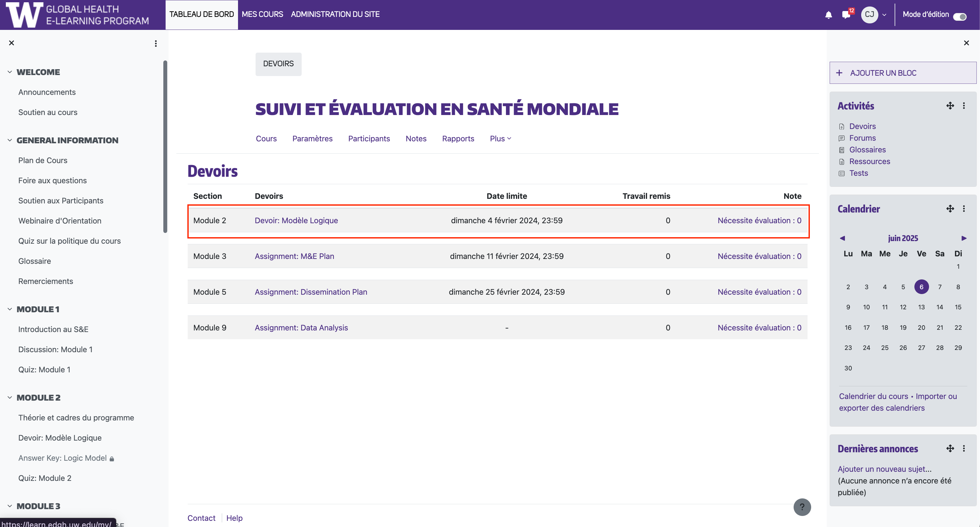Collapse the WELCOME section
This screenshot has height=527, width=980.
(9, 72)
